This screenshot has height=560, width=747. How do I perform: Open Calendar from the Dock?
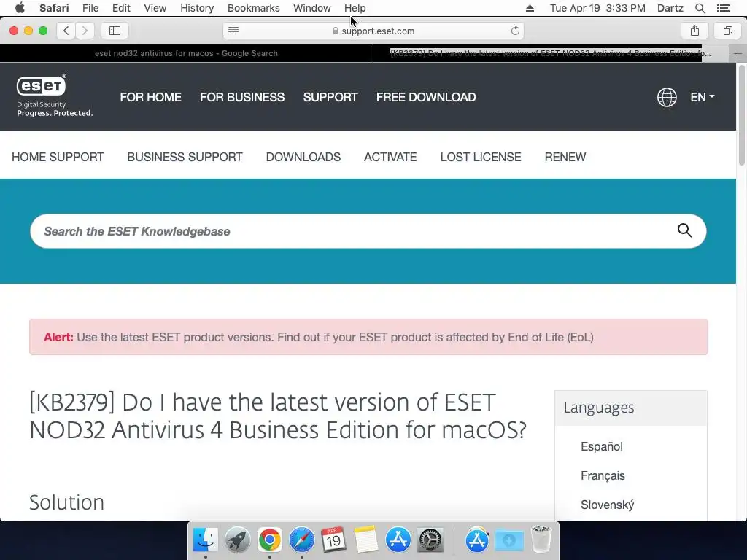tap(333, 540)
